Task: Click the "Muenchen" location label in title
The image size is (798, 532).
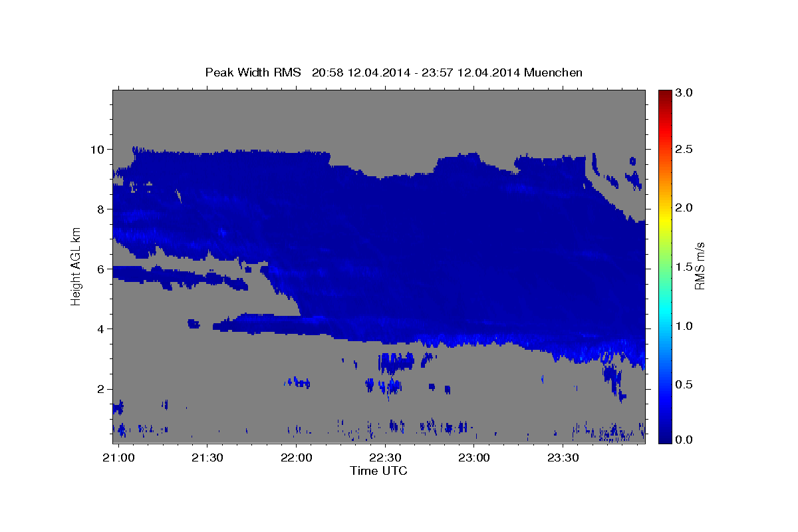Action: pyautogui.click(x=553, y=72)
